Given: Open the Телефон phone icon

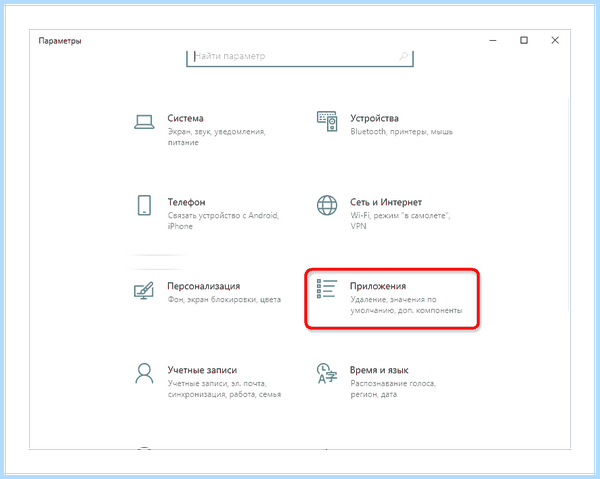Looking at the screenshot, I should click(x=144, y=205).
